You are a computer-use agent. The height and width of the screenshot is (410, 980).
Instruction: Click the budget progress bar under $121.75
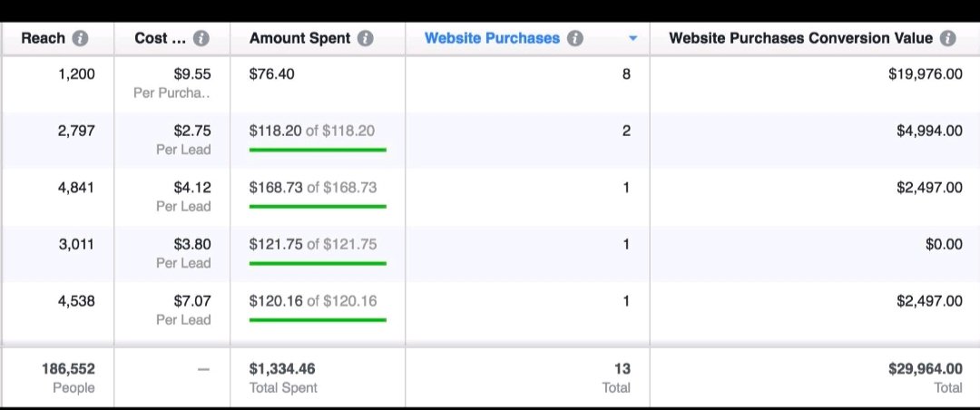coord(318,263)
